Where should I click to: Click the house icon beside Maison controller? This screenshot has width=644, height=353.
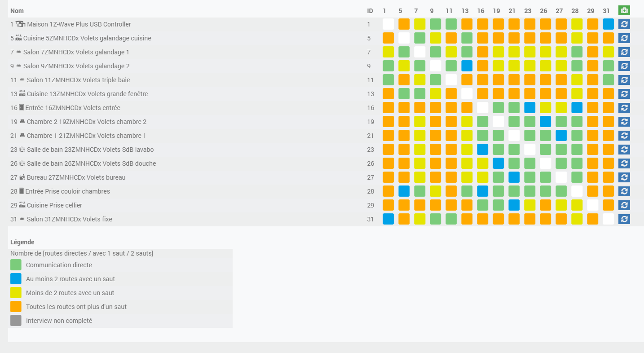click(x=20, y=24)
